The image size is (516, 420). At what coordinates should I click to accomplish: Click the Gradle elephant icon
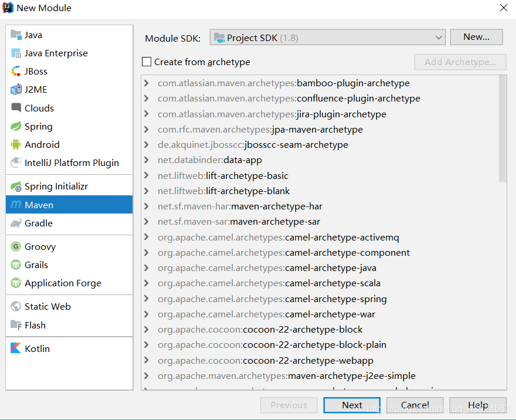(16, 223)
